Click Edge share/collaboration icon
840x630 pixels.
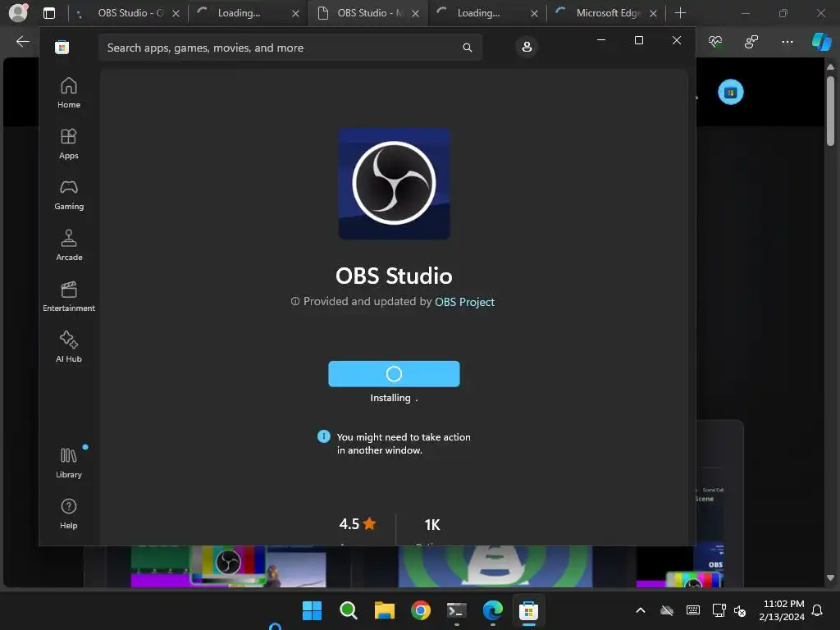click(x=751, y=41)
